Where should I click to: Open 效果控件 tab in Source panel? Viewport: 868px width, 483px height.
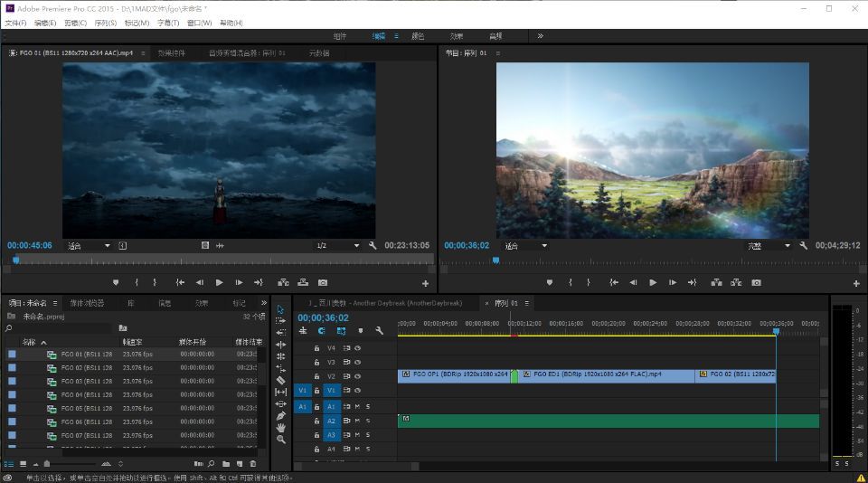(x=171, y=53)
